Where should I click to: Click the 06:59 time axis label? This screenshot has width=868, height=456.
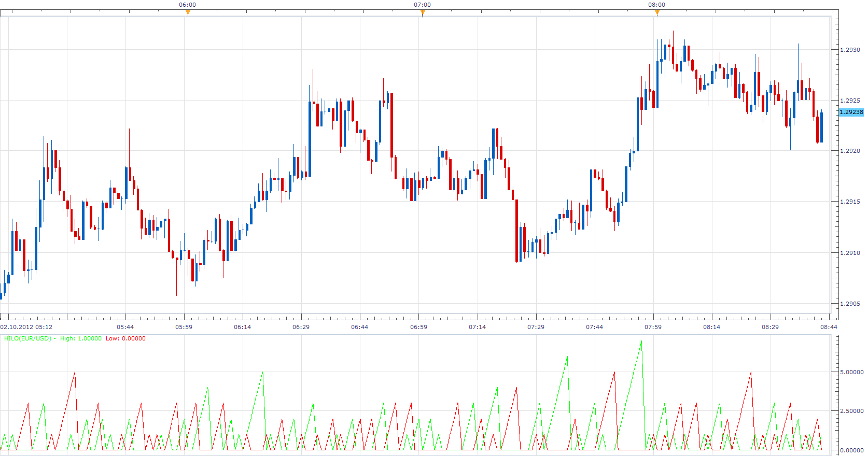(418, 327)
